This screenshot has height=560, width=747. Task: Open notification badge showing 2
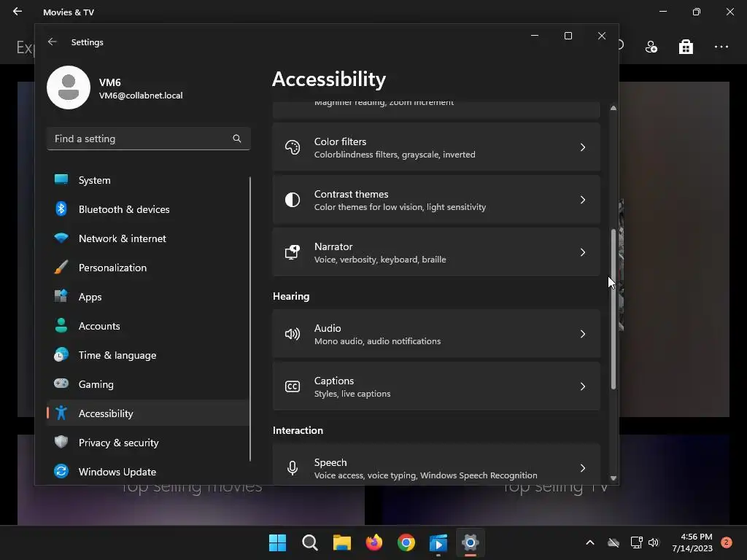(x=726, y=542)
